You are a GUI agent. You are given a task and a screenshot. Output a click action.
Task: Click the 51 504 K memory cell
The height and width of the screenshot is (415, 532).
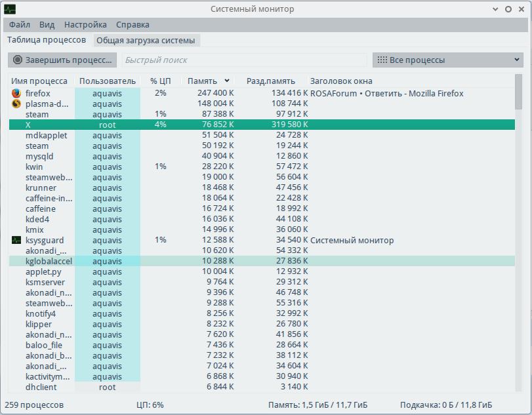[x=218, y=135]
